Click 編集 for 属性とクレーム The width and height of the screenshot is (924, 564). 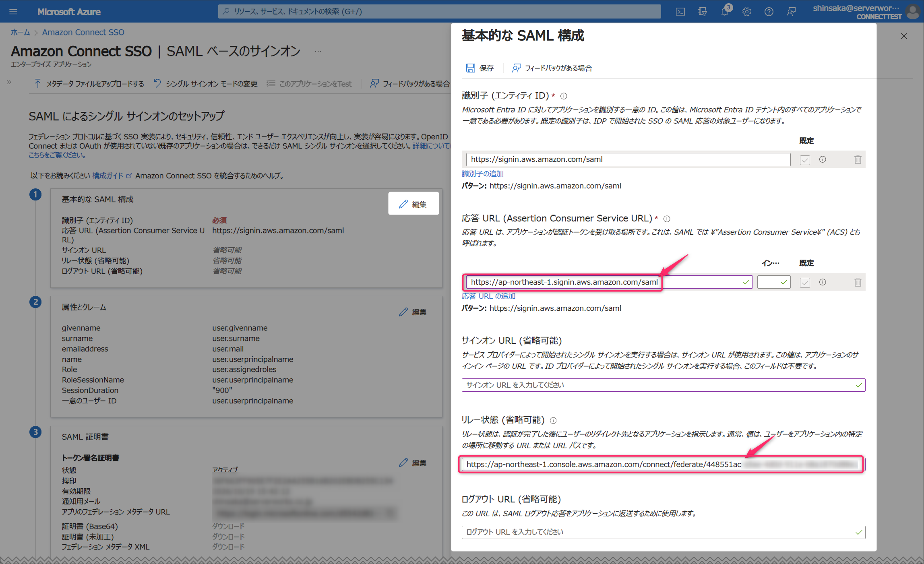413,312
